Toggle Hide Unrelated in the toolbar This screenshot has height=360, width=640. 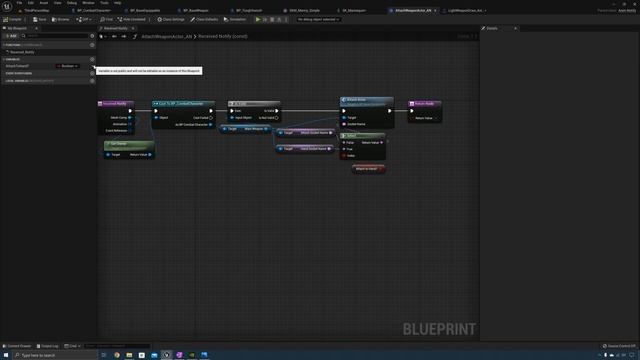click(131, 19)
